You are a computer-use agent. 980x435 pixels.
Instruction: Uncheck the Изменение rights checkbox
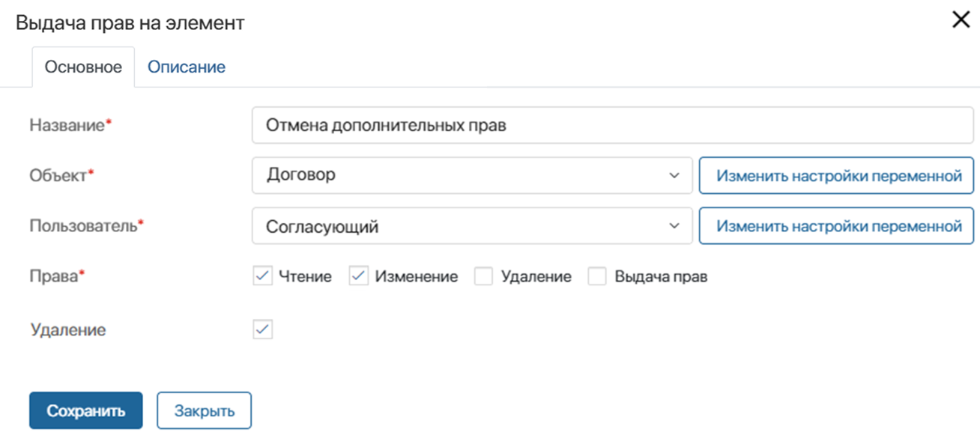[x=359, y=276]
